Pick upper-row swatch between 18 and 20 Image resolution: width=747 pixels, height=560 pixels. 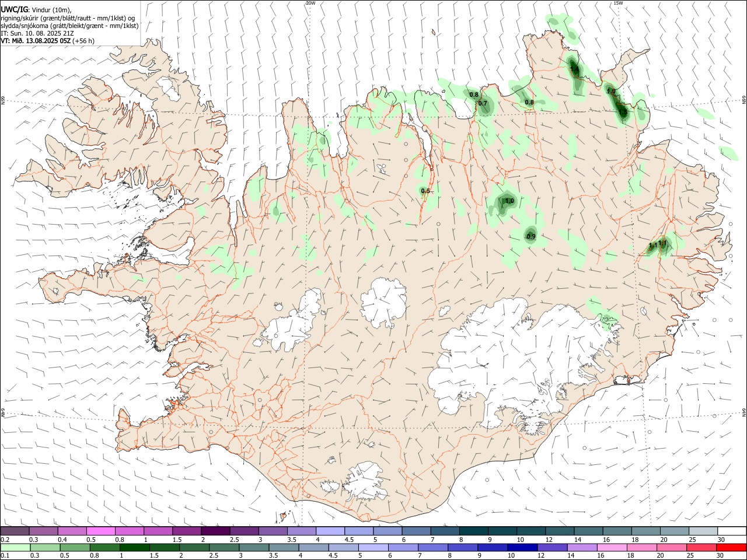coord(645,531)
